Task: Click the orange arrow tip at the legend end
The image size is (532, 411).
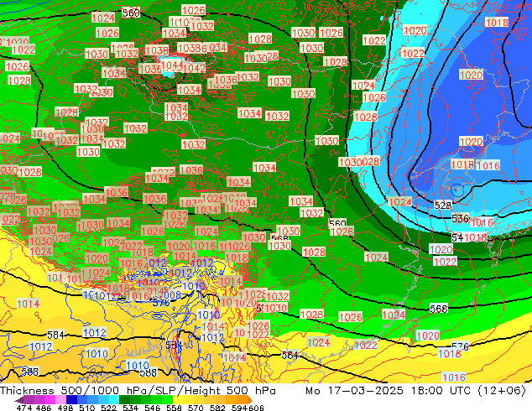Action: click(x=250, y=400)
